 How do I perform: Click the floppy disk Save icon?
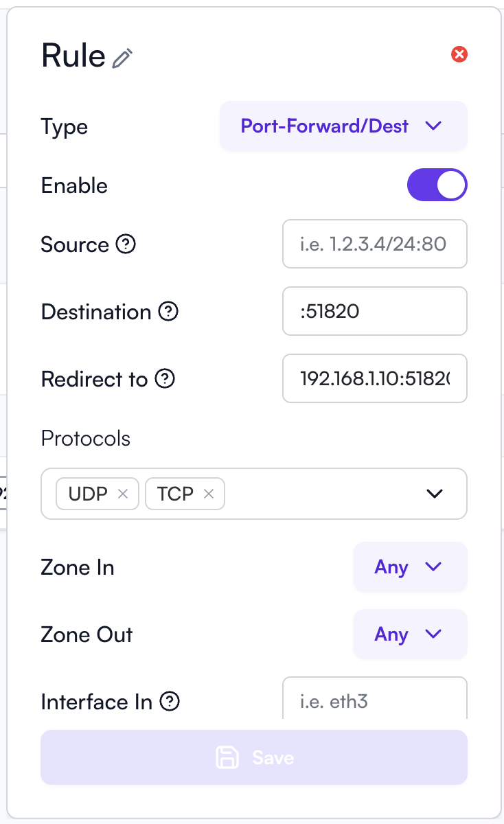click(x=227, y=757)
